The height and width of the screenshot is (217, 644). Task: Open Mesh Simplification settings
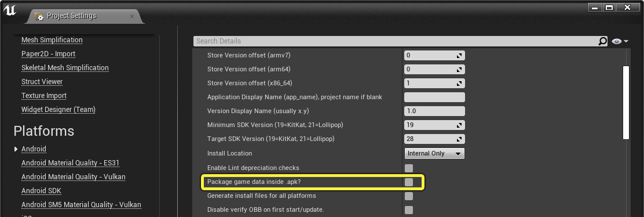(x=52, y=40)
